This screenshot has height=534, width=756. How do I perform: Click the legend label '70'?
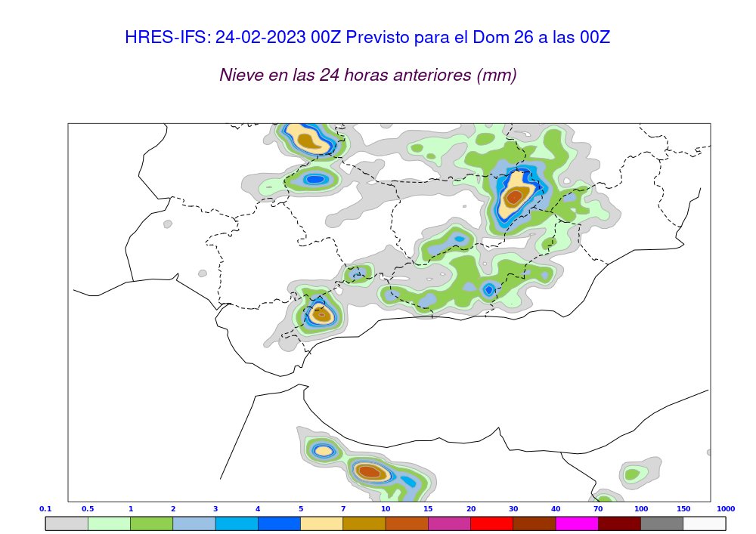[x=598, y=508]
